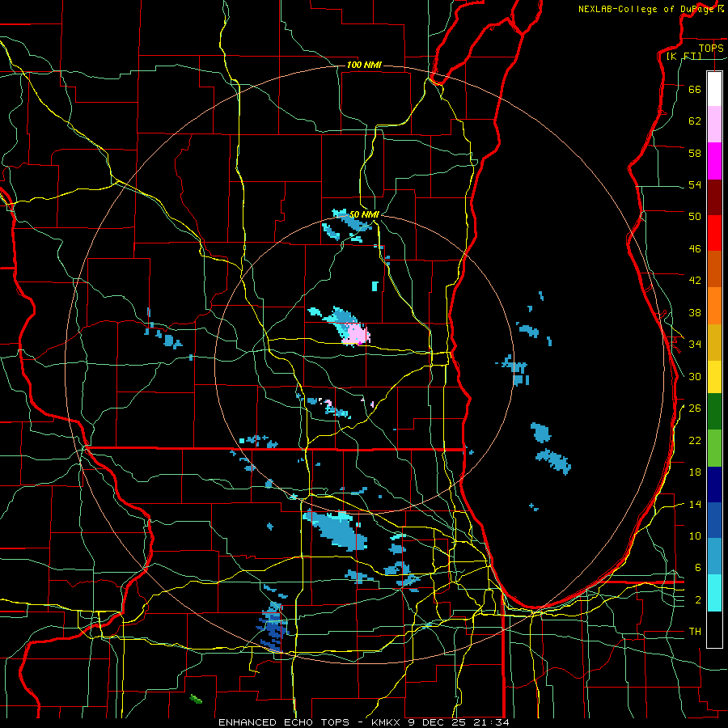Click the "TOPS" legend title
The image size is (728, 728).
pyautogui.click(x=711, y=49)
